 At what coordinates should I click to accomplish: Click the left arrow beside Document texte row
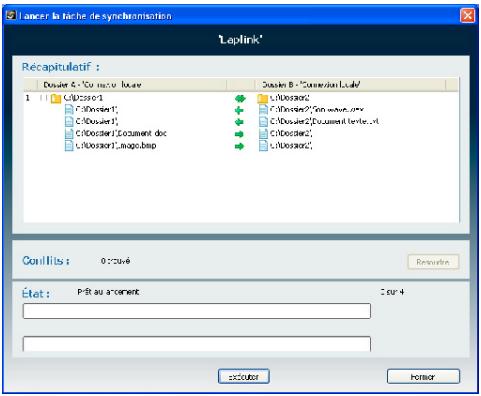[239, 122]
